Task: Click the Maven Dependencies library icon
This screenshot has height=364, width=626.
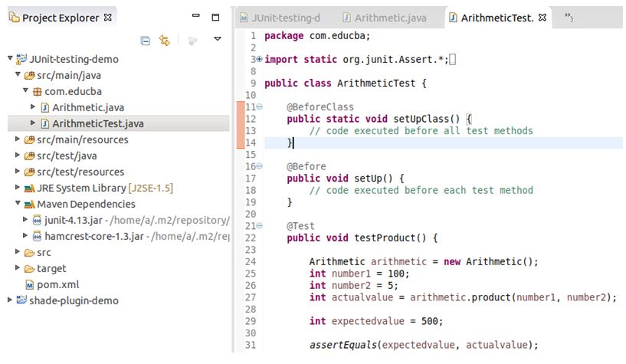Action: click(x=30, y=205)
